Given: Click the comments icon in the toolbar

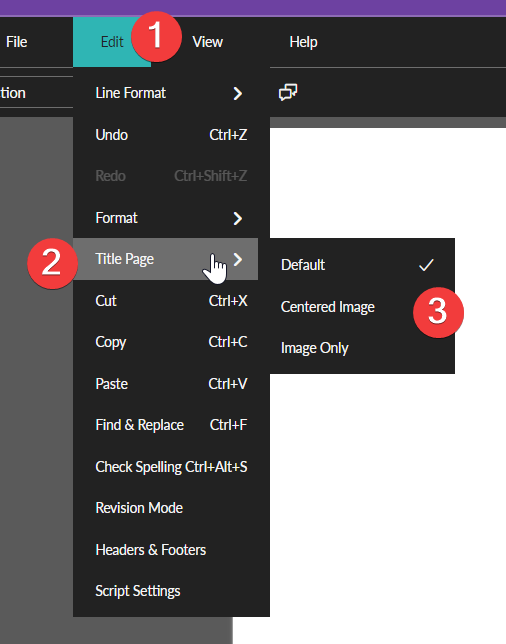Looking at the screenshot, I should [x=288, y=92].
